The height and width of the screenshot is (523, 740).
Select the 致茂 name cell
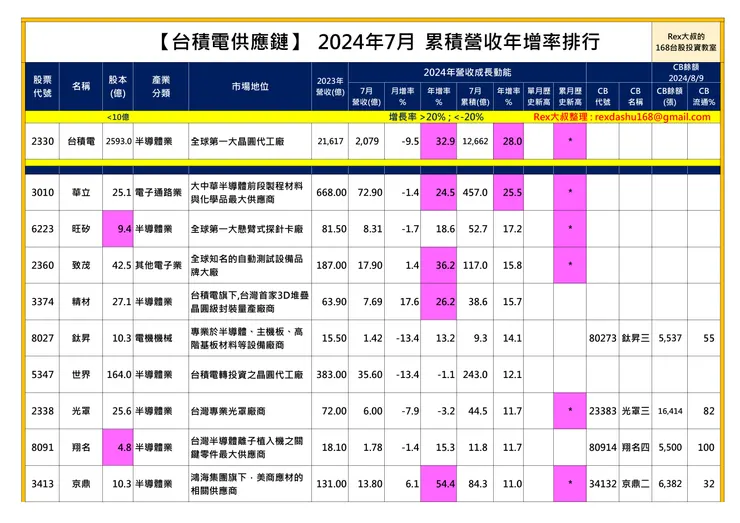click(81, 265)
